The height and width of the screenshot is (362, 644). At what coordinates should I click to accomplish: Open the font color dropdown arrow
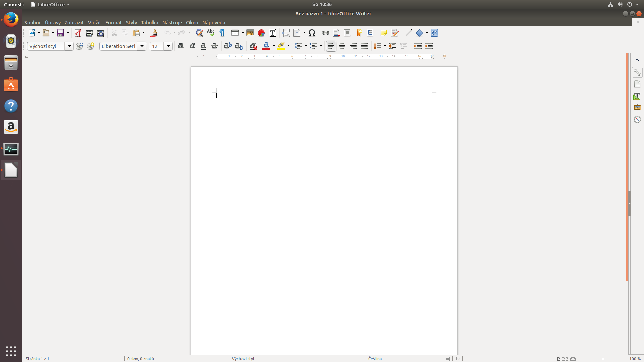click(274, 46)
